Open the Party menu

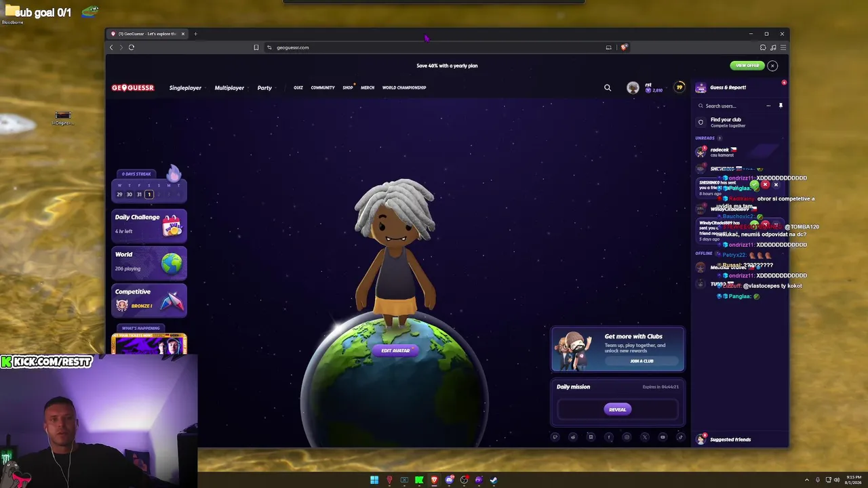pos(264,87)
